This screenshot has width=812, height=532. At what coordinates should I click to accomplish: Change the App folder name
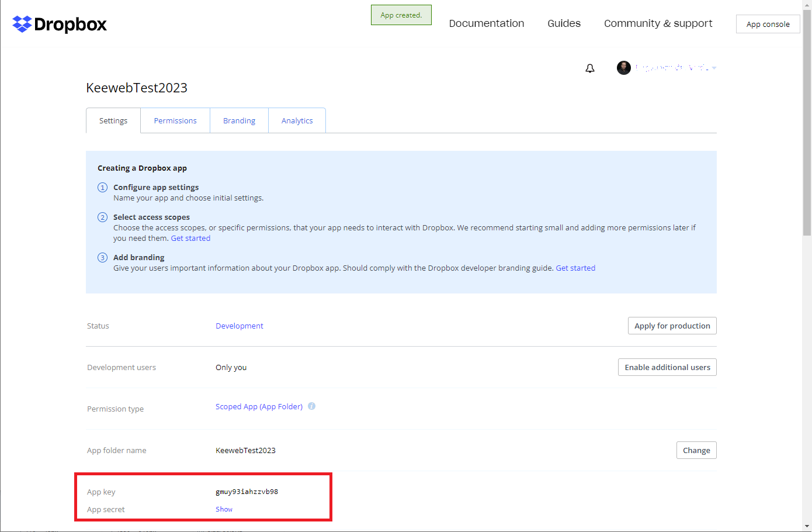tap(696, 450)
